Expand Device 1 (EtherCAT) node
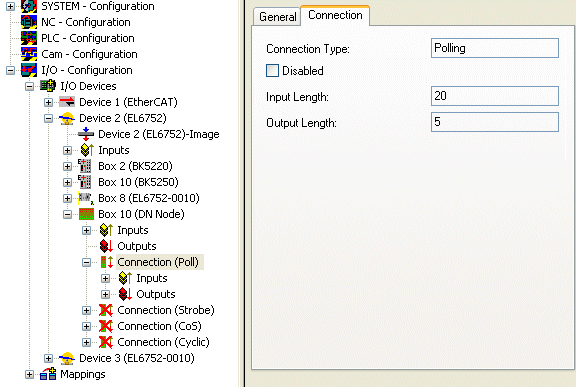The width and height of the screenshot is (576, 387). (x=48, y=102)
